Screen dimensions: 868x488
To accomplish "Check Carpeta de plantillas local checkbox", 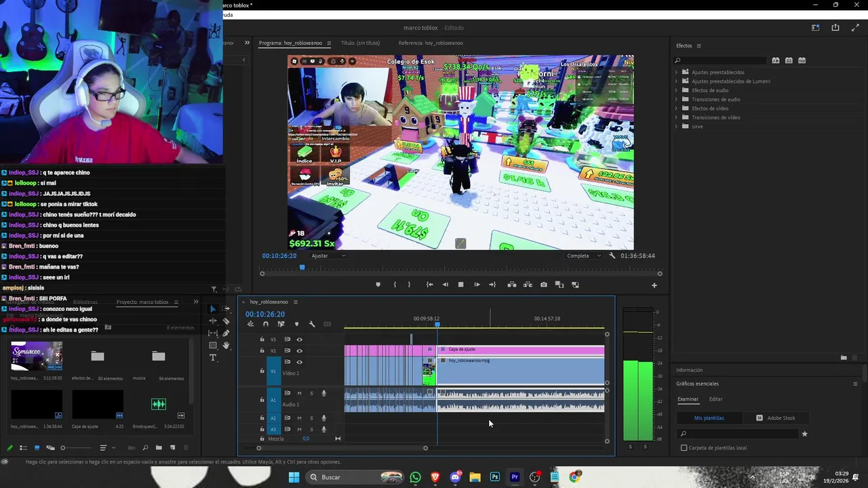I will pyautogui.click(x=684, y=447).
